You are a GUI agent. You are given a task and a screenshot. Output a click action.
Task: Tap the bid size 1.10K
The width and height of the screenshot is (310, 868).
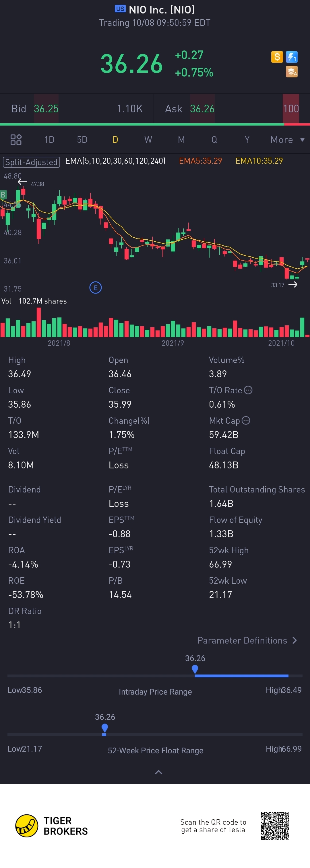(129, 109)
